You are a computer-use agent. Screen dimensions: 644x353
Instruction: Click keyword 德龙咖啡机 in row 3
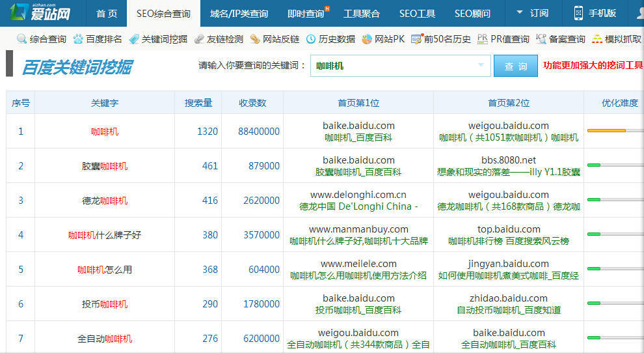(105, 201)
